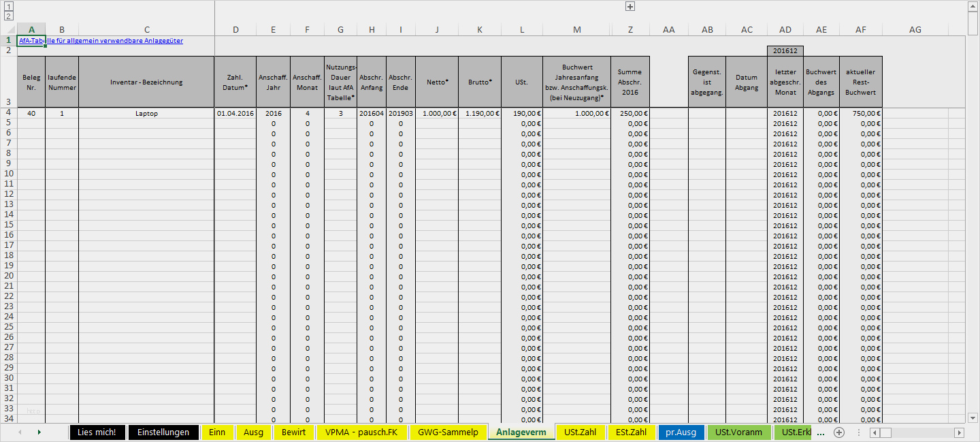This screenshot has height=442, width=980.
Task: Open the AfA-Tabelle hyperlink in cell A1
Action: click(x=101, y=41)
